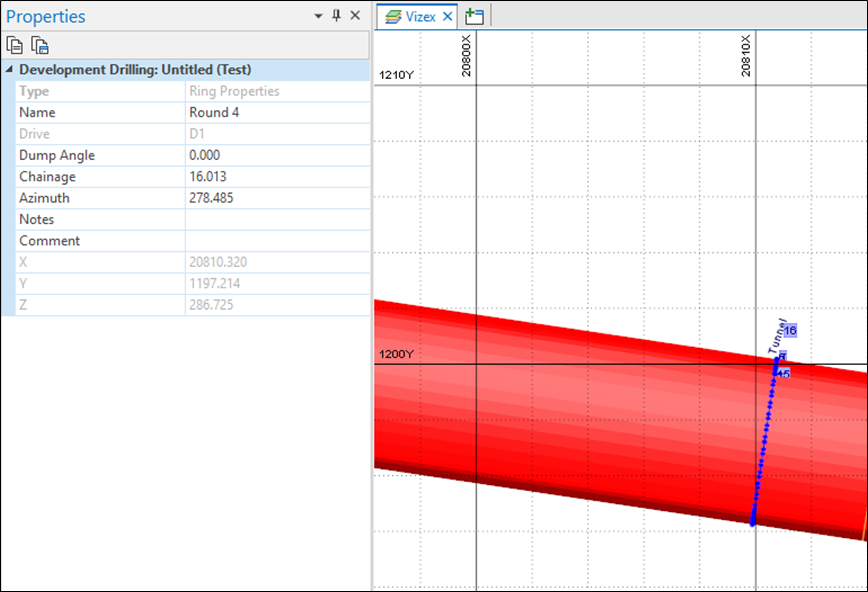Image resolution: width=868 pixels, height=592 pixels.
Task: Click the copy all properties icon
Action: [40, 45]
